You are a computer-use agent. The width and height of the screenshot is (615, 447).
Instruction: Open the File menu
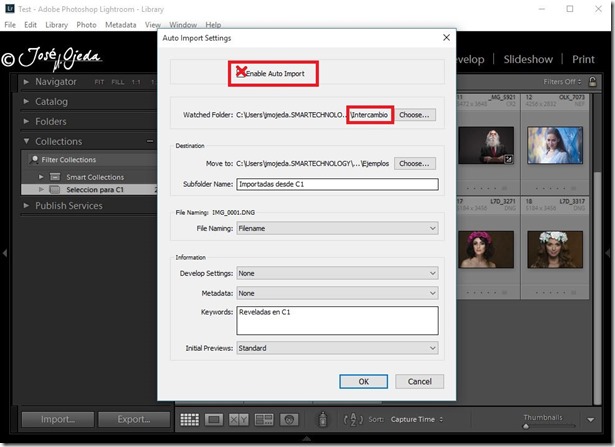(10, 25)
